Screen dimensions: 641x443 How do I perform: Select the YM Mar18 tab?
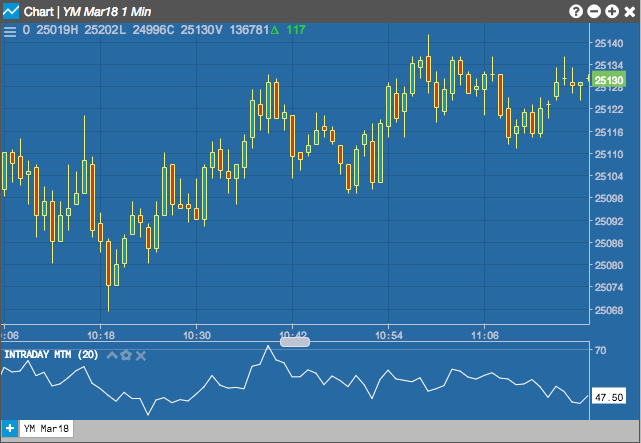pos(46,429)
